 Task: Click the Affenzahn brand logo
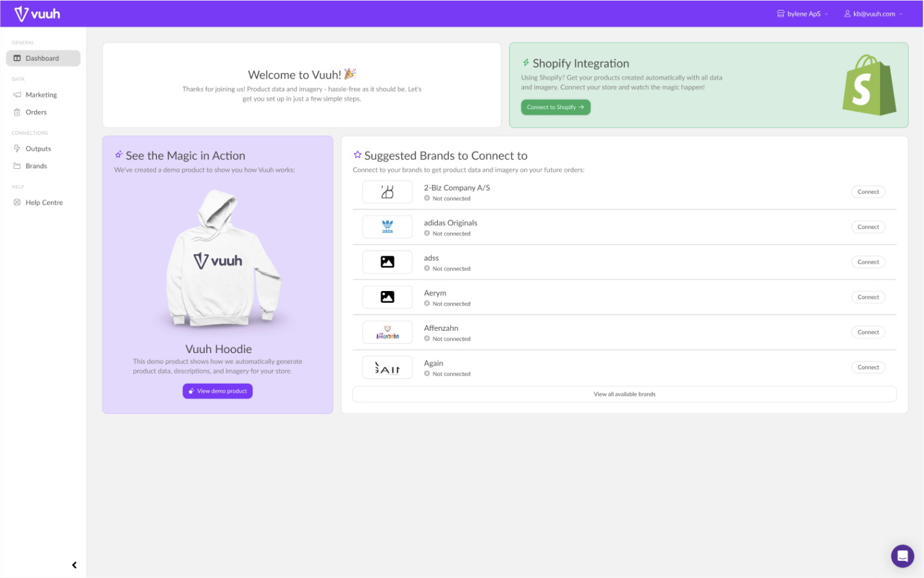click(x=387, y=332)
